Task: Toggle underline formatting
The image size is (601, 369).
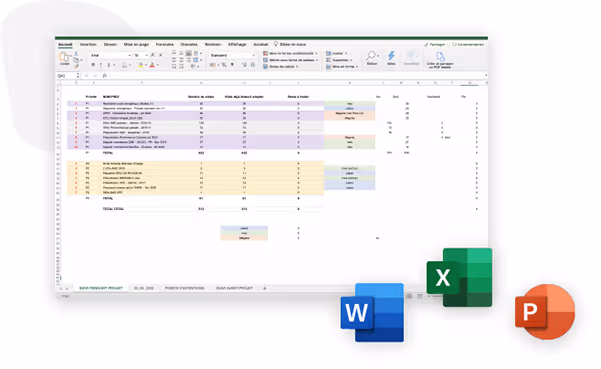Action: (x=109, y=65)
